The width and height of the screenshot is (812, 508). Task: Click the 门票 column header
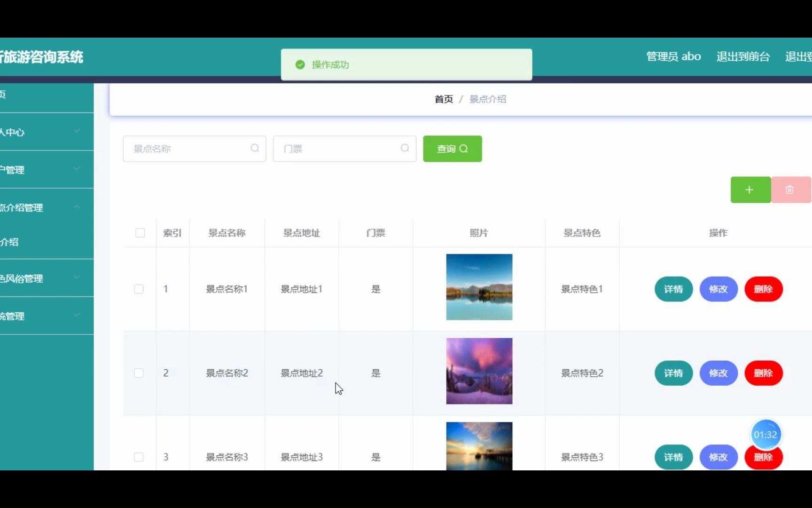(x=376, y=233)
